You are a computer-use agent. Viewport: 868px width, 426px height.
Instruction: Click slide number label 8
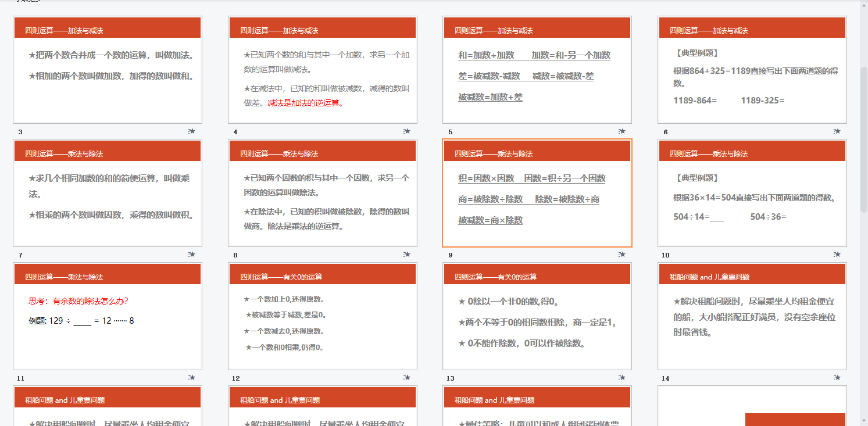(x=235, y=255)
